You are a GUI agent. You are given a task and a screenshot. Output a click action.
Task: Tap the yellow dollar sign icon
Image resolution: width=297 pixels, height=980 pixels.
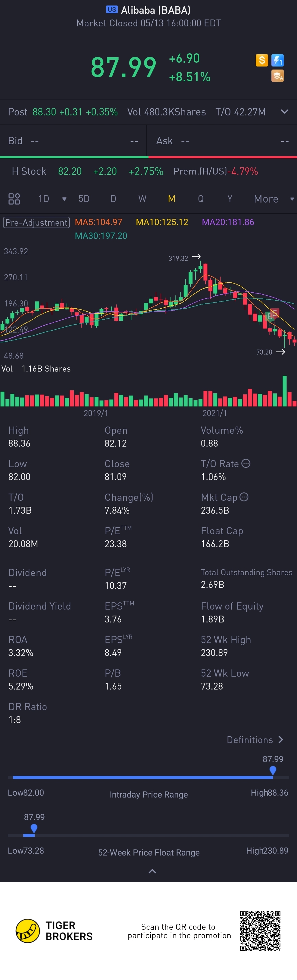(262, 60)
